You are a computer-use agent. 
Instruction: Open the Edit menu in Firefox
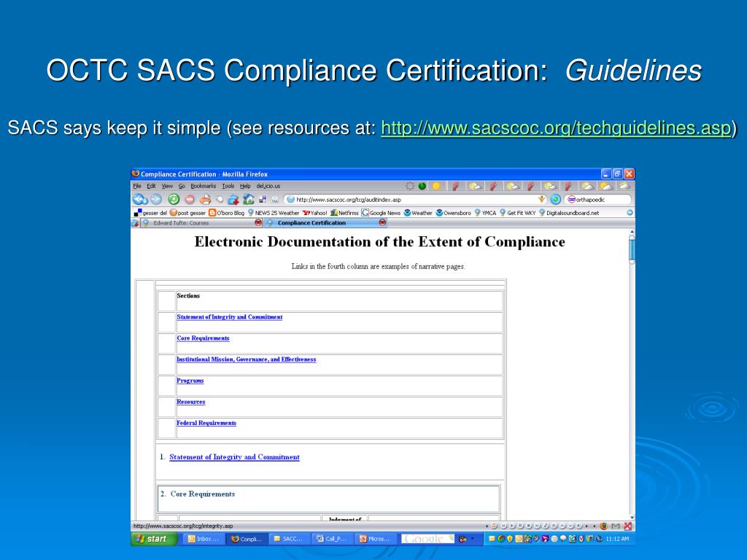[152, 186]
